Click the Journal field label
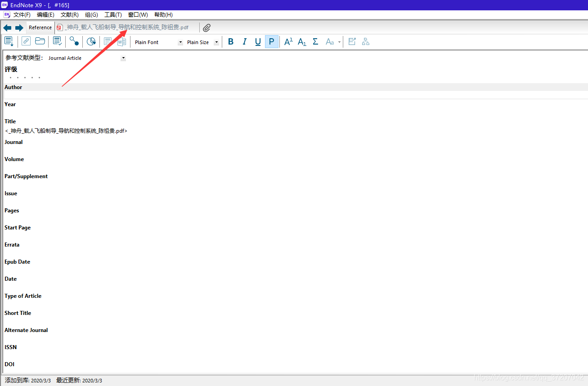This screenshot has height=386, width=588. 13,142
